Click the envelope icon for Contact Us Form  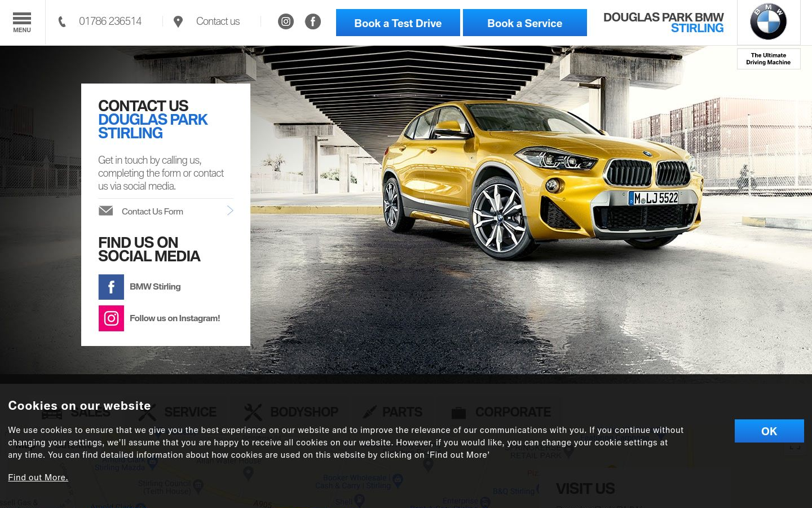click(106, 211)
